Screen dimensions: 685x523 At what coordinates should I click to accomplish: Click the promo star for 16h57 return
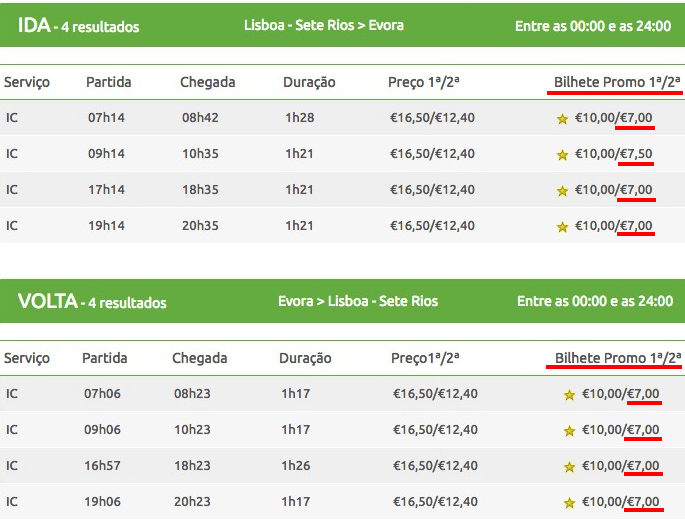click(569, 467)
